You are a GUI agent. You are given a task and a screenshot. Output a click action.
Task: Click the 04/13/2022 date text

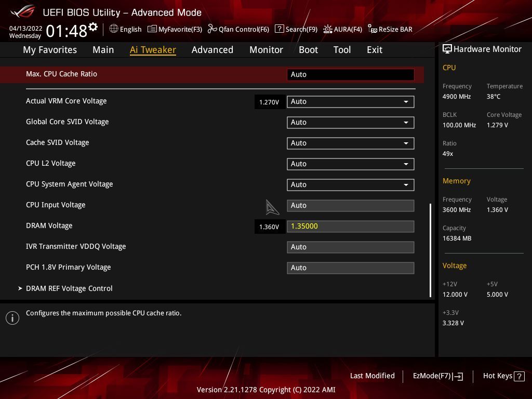pos(26,29)
